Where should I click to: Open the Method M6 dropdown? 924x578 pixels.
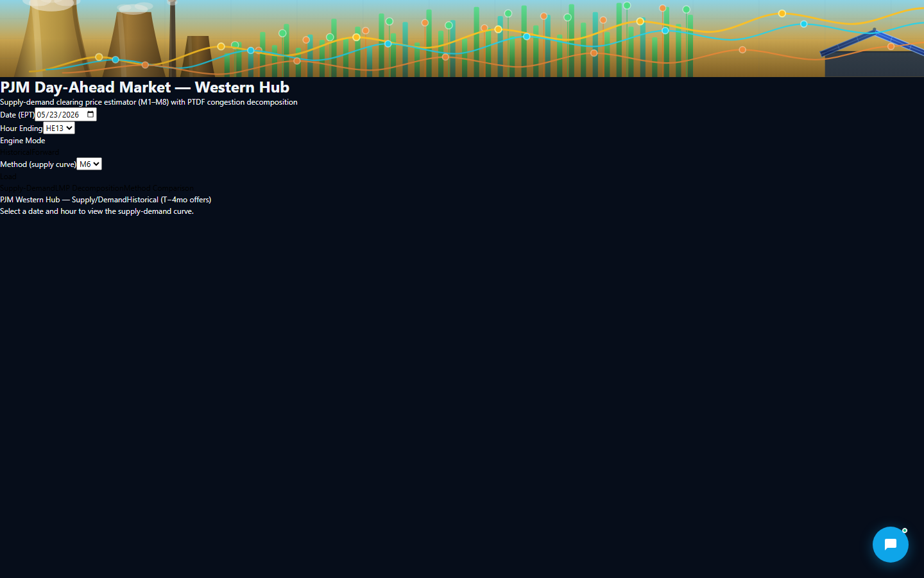(x=89, y=164)
